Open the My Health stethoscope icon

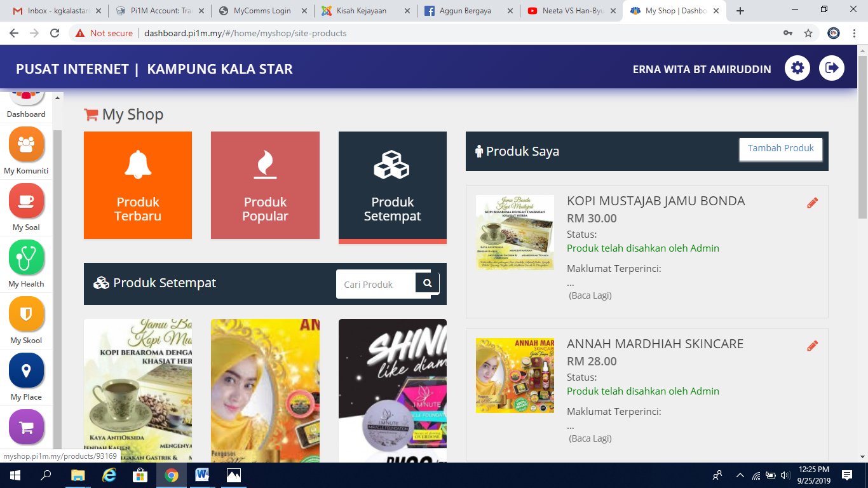pyautogui.click(x=26, y=258)
